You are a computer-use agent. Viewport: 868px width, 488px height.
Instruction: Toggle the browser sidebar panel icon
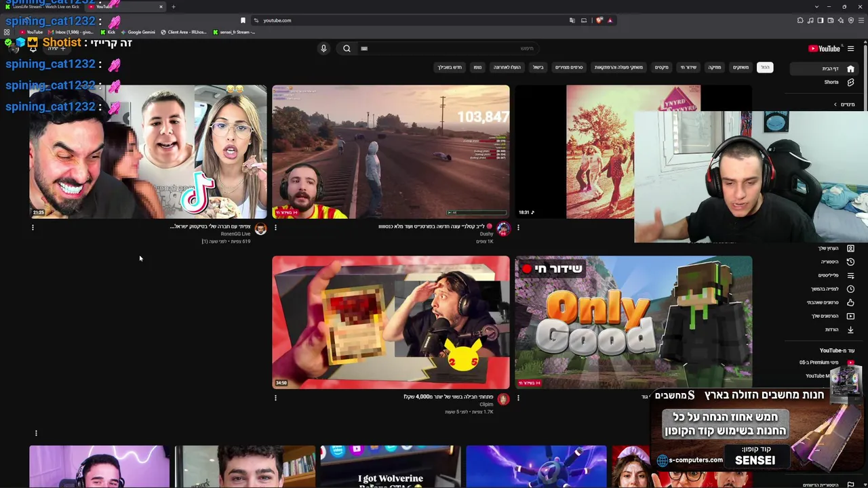821,20
